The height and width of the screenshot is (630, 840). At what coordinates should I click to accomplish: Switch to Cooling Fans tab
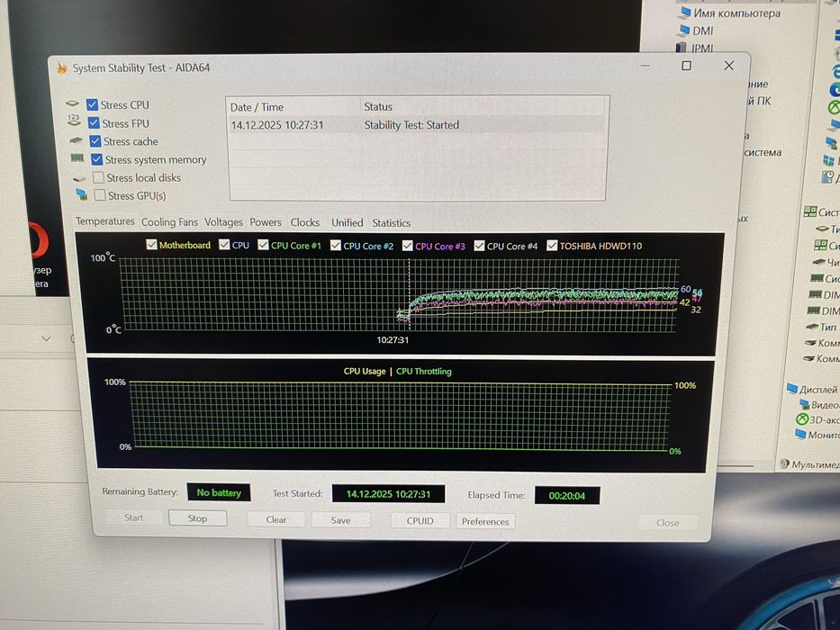169,221
